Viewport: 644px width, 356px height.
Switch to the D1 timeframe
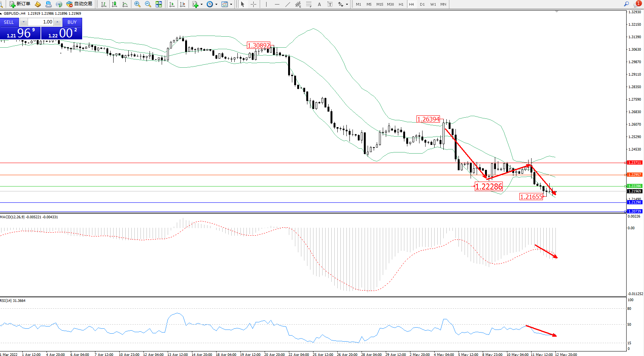(x=422, y=5)
